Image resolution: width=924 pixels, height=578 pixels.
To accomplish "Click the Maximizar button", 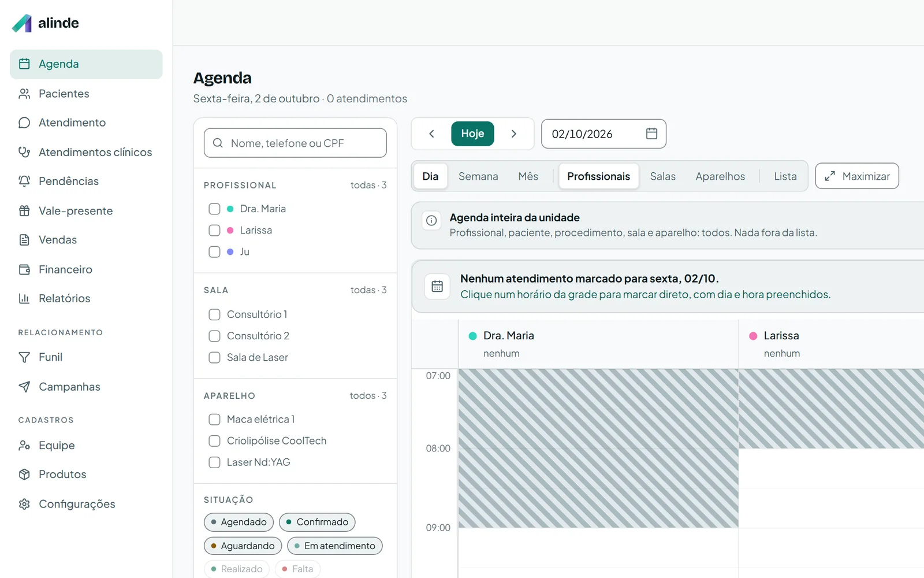I will pyautogui.click(x=857, y=176).
